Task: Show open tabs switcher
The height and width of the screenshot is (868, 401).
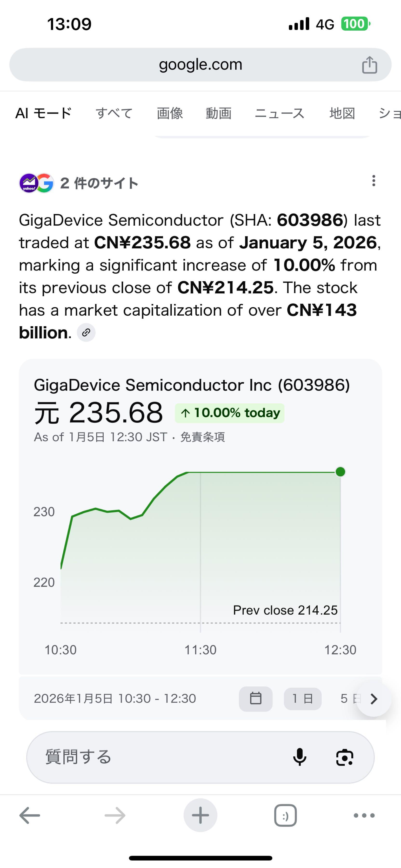Action: pyautogui.click(x=285, y=815)
